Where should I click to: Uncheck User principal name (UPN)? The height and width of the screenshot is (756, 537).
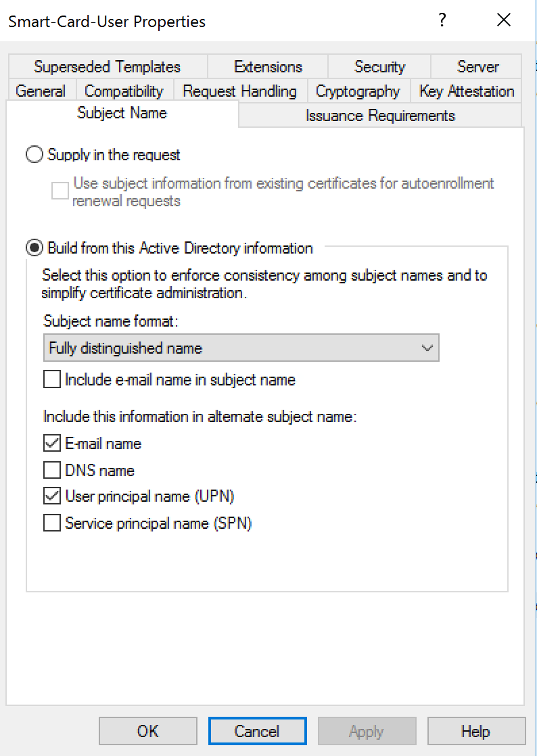click(52, 496)
